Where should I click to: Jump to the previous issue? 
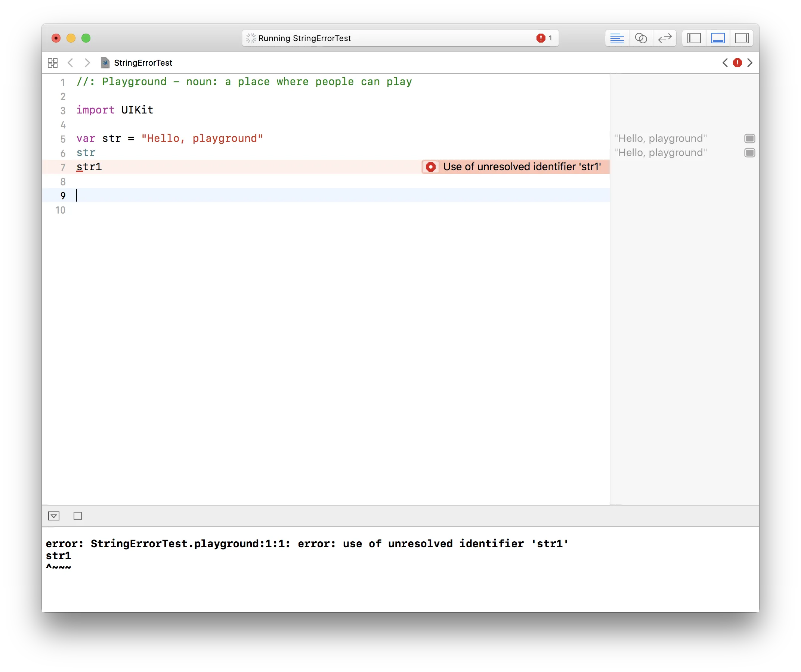click(725, 63)
